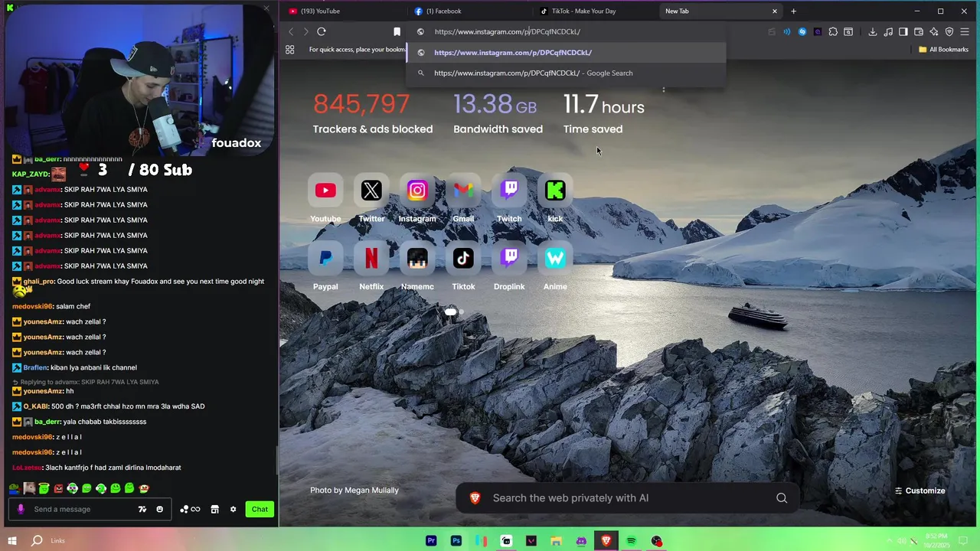The image size is (980, 551).
Task: Click the Search the web privately field
Action: pos(628,498)
